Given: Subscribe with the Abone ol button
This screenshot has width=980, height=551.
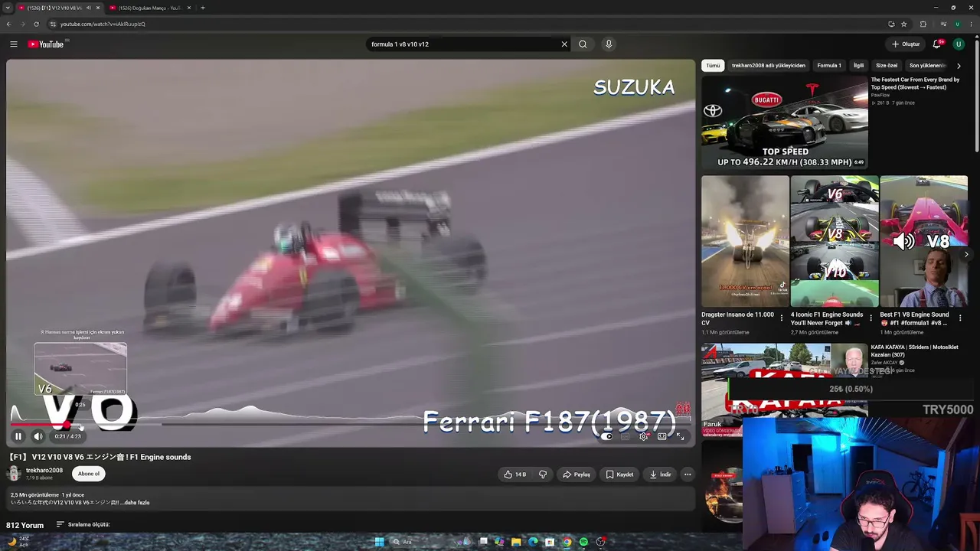Looking at the screenshot, I should point(89,474).
